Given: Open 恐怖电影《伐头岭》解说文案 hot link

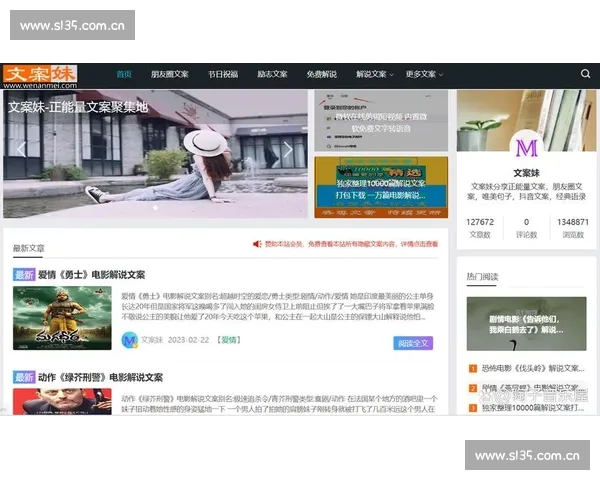Looking at the screenshot, I should click(532, 368).
